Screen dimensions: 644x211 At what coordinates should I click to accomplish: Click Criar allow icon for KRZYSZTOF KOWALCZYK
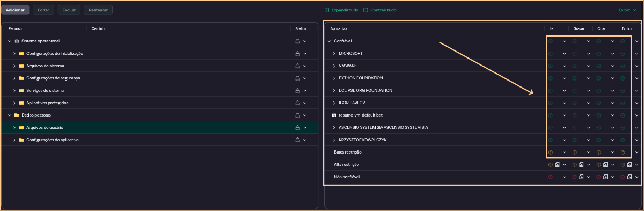point(598,140)
